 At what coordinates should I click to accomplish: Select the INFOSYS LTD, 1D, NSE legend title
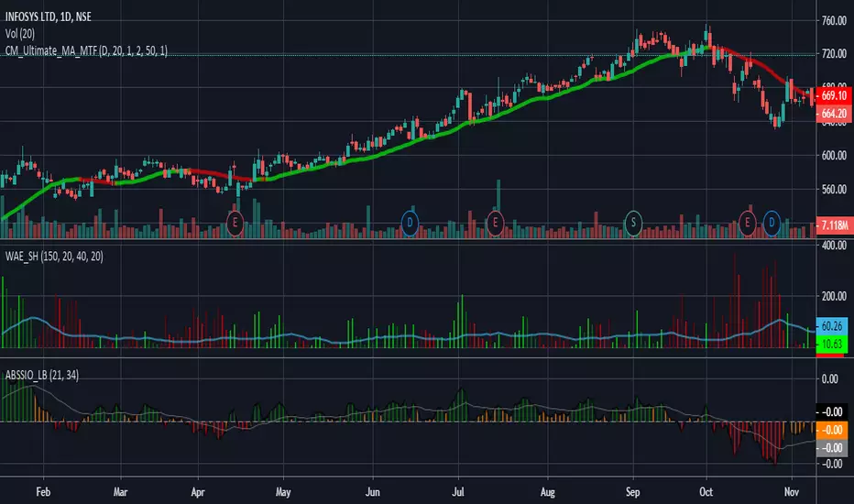click(49, 16)
